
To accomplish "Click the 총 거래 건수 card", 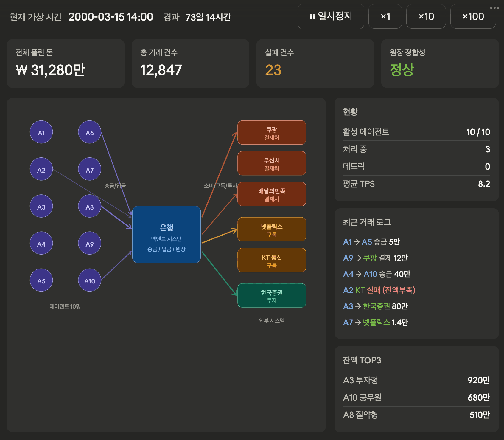I will click(x=190, y=63).
